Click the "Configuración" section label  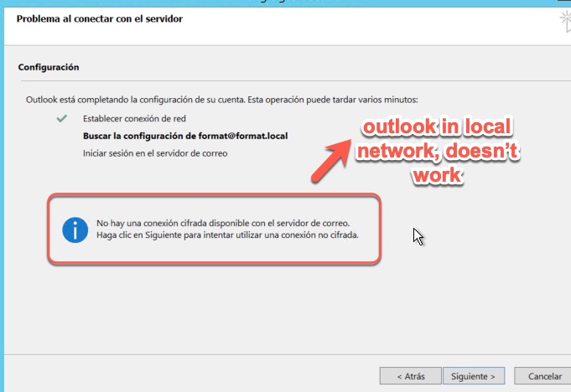49,67
